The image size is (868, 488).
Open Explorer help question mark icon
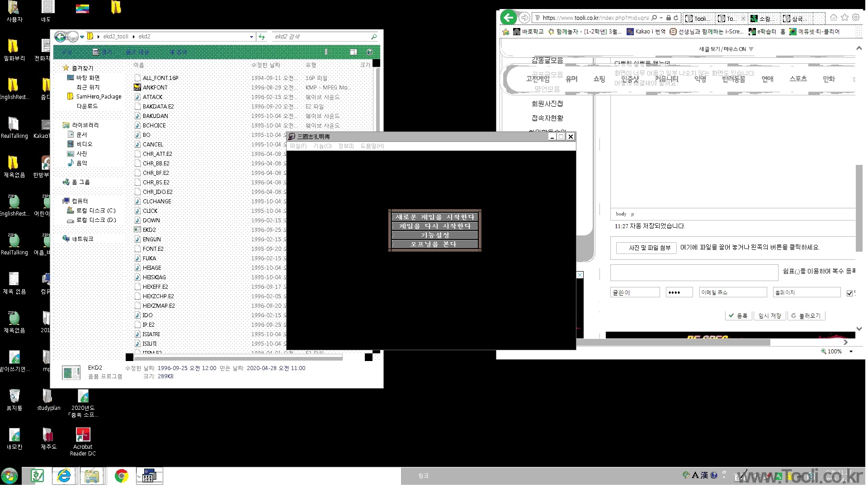[x=369, y=52]
